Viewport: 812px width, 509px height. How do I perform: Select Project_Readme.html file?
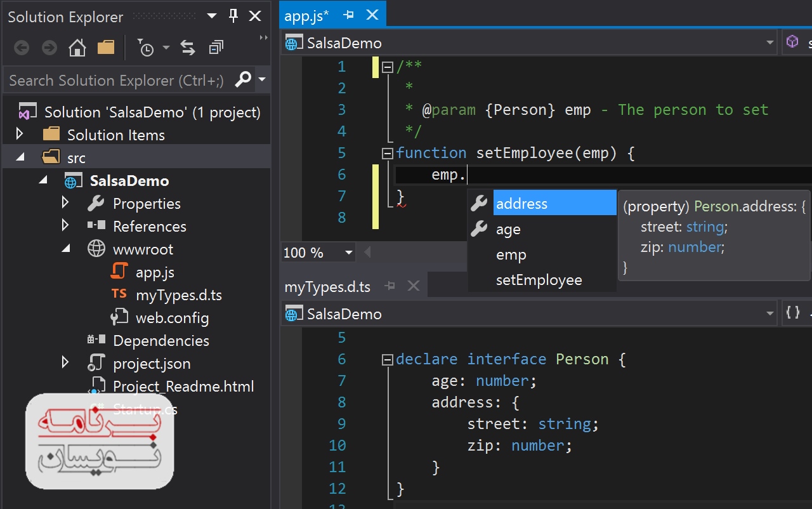pos(183,387)
